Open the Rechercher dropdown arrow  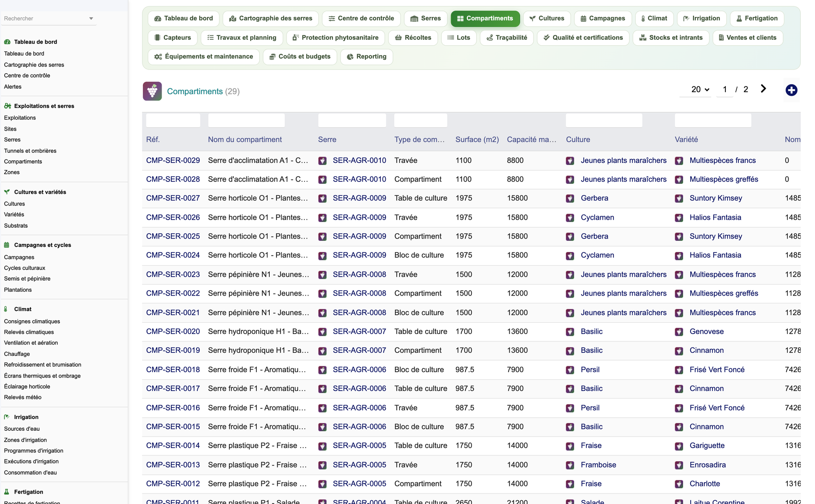(91, 18)
